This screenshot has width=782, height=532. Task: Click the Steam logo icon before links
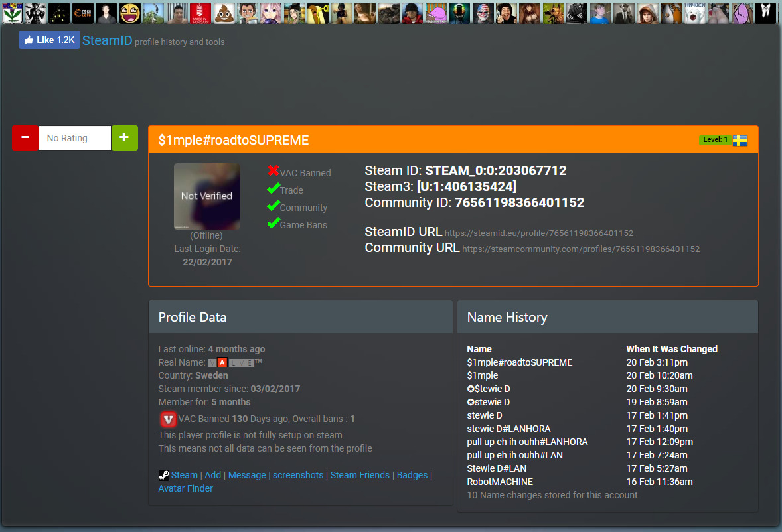(163, 475)
